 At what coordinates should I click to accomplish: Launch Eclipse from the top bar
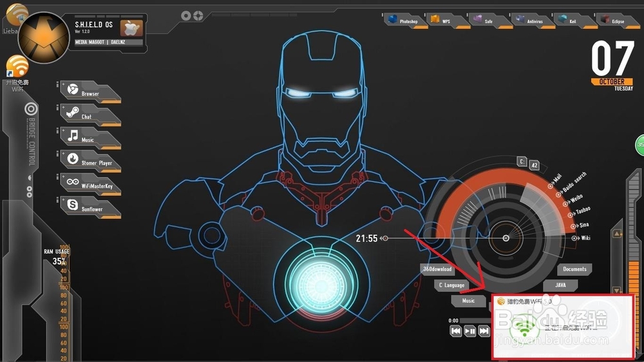[x=618, y=21]
